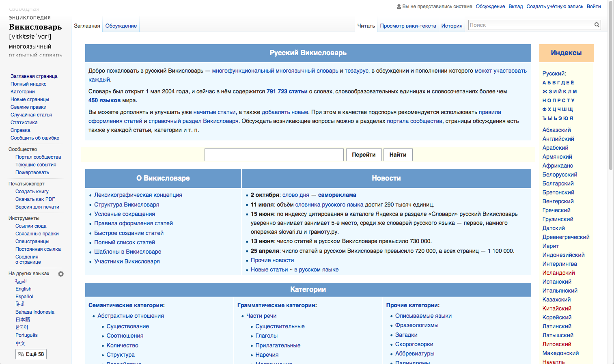
Task: Click the central dictionary search box
Action: pos(274,155)
